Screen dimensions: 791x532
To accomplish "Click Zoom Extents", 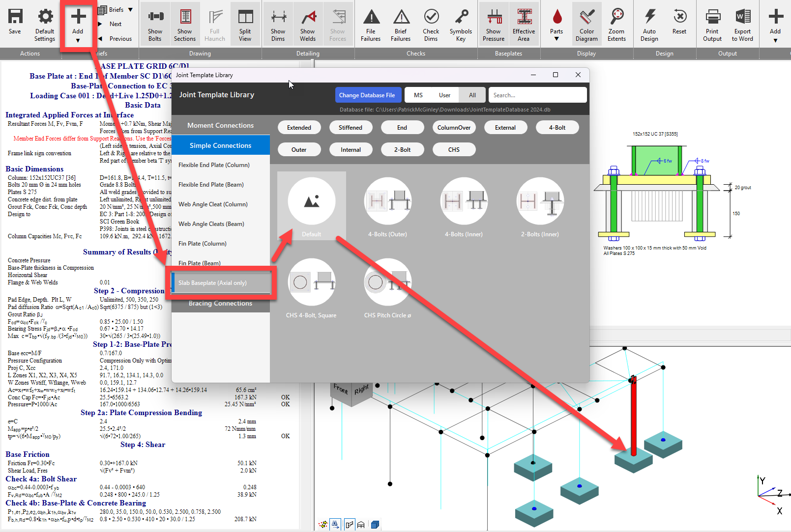I will [616, 25].
